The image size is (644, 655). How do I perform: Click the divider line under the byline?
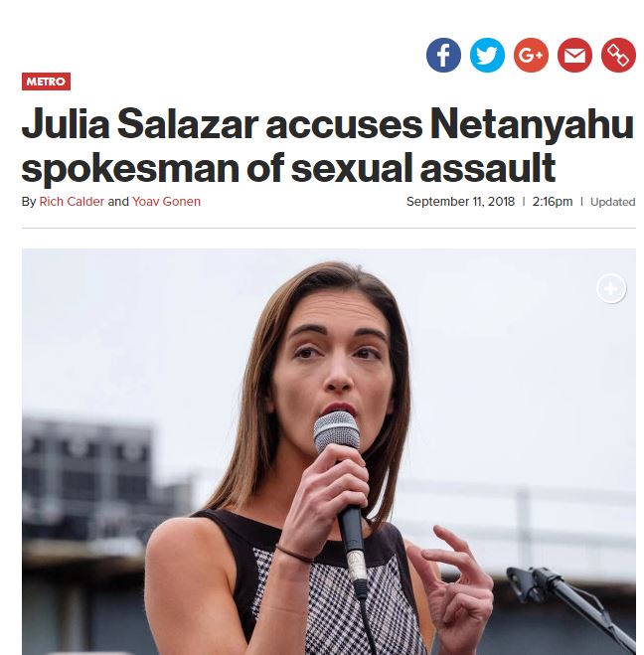(329, 228)
